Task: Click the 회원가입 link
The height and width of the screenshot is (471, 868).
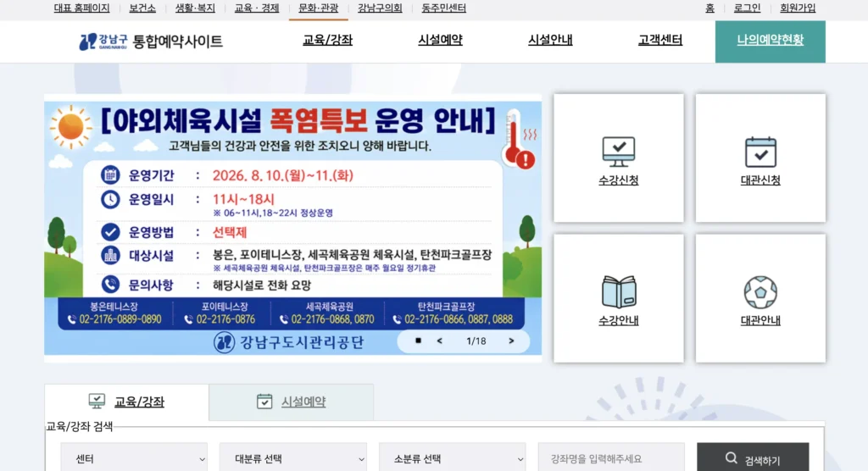Action: (x=798, y=8)
